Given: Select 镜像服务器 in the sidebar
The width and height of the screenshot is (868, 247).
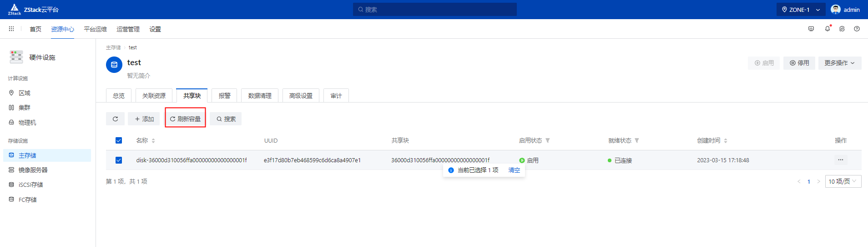Looking at the screenshot, I should pos(33,170).
